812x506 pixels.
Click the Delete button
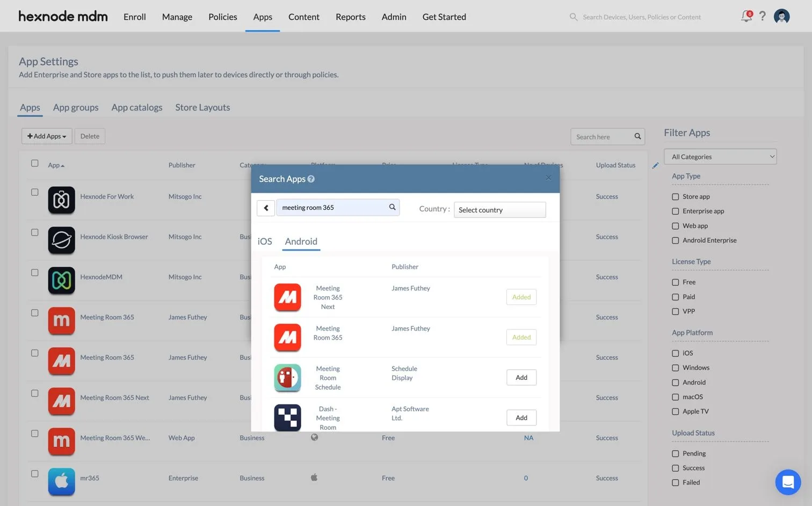90,136
